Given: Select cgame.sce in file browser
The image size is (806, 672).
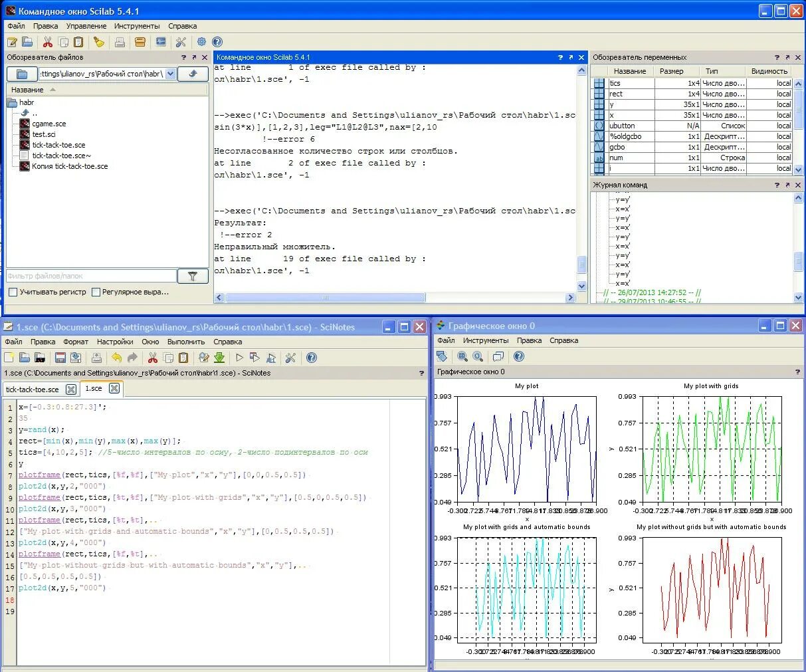Looking at the screenshot, I should (49, 124).
